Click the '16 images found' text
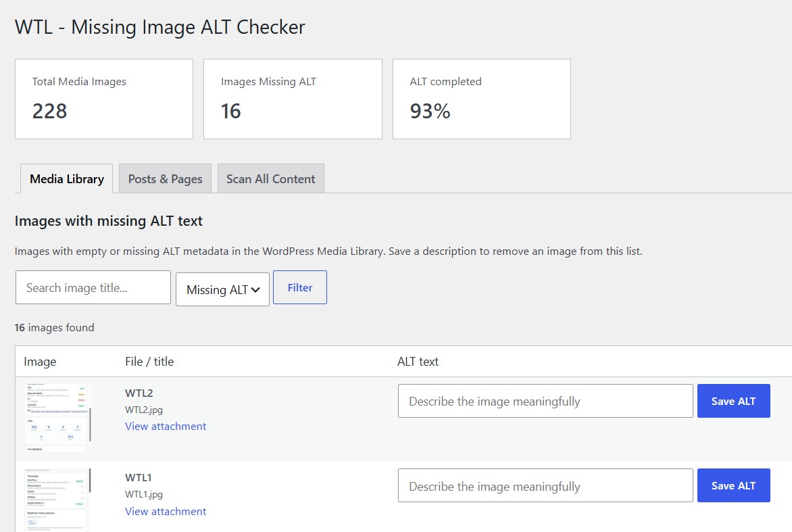The height and width of the screenshot is (532, 792). [x=55, y=327]
